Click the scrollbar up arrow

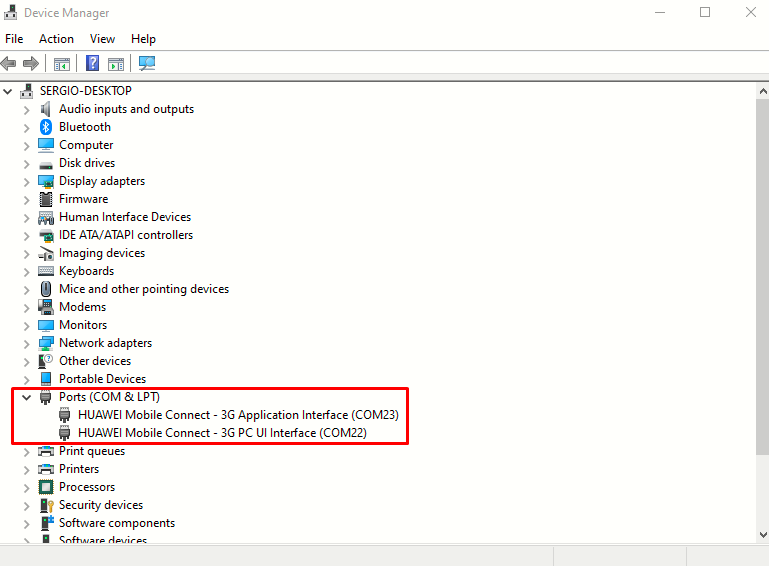[763, 91]
